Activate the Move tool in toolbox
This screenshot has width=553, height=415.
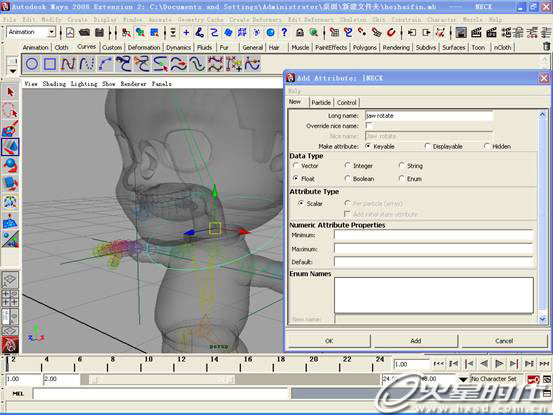pyautogui.click(x=10, y=147)
